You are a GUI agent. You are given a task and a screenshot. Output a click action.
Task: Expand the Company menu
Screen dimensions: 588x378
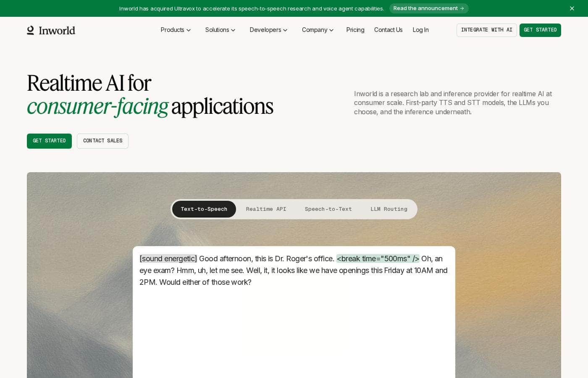(x=318, y=30)
